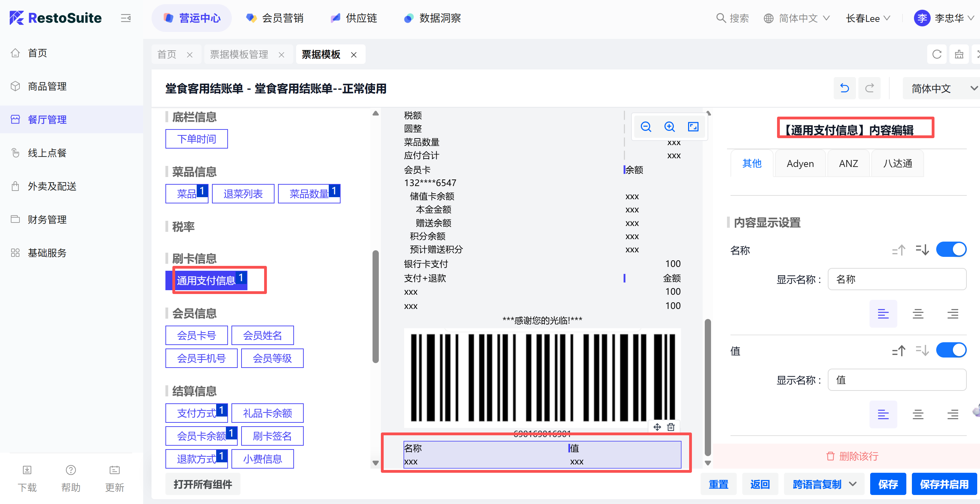Click the undo arrow icon
980x504 pixels.
[x=844, y=88]
